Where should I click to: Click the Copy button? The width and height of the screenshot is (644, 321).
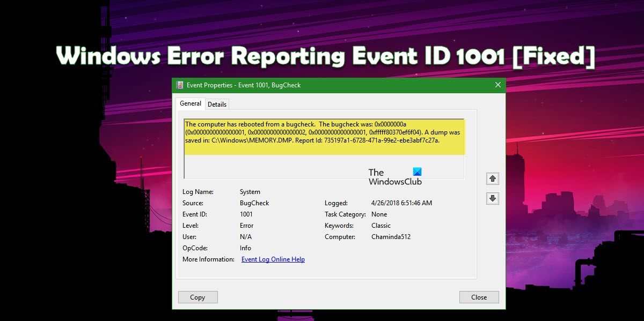click(x=197, y=297)
